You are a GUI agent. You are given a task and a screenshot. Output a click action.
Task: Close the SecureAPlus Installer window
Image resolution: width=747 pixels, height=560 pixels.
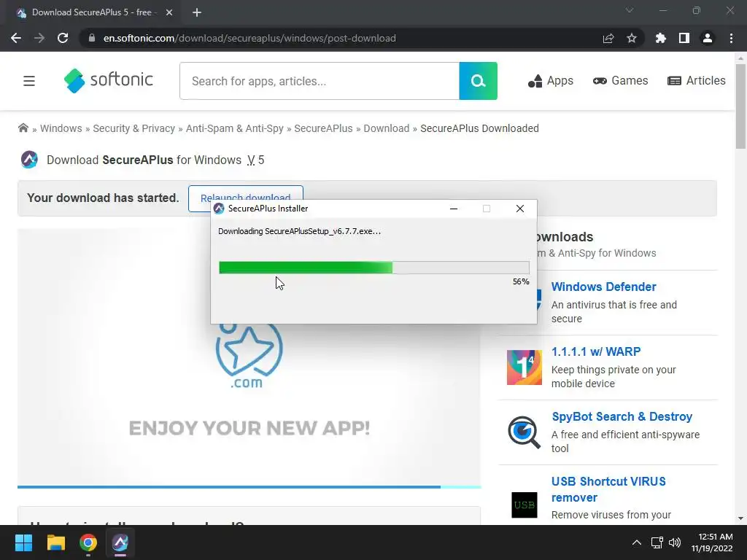519,209
